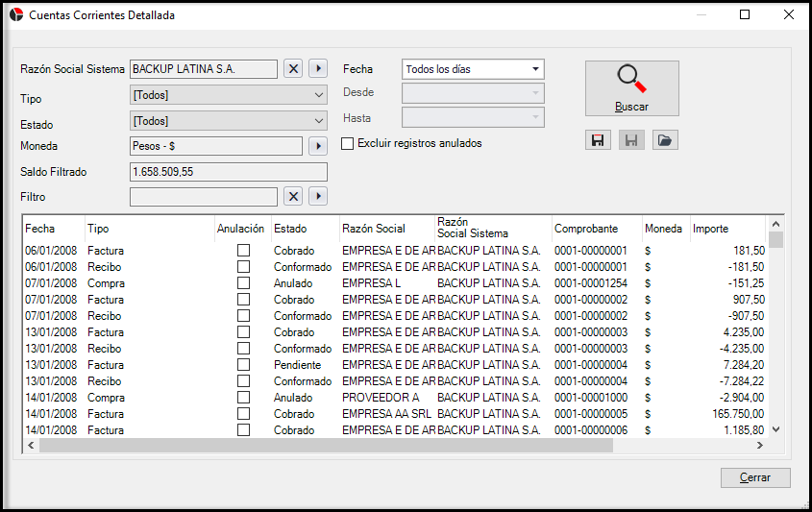Open the Hasta date dropdown
The image size is (812, 512).
[x=535, y=117]
